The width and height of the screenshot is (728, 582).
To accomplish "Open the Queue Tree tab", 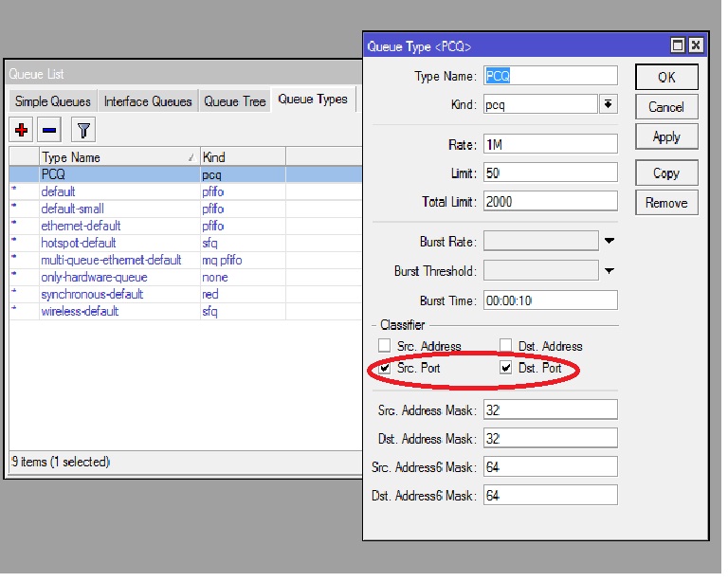I will point(235,101).
